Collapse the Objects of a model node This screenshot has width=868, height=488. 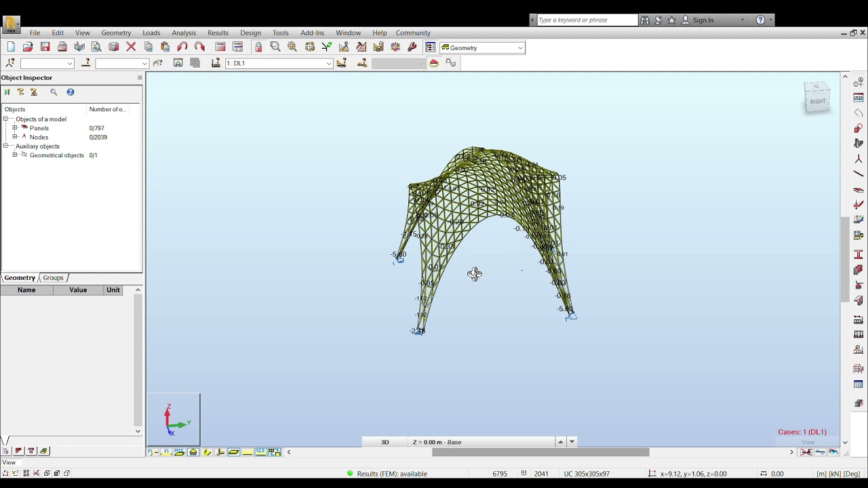pos(5,119)
